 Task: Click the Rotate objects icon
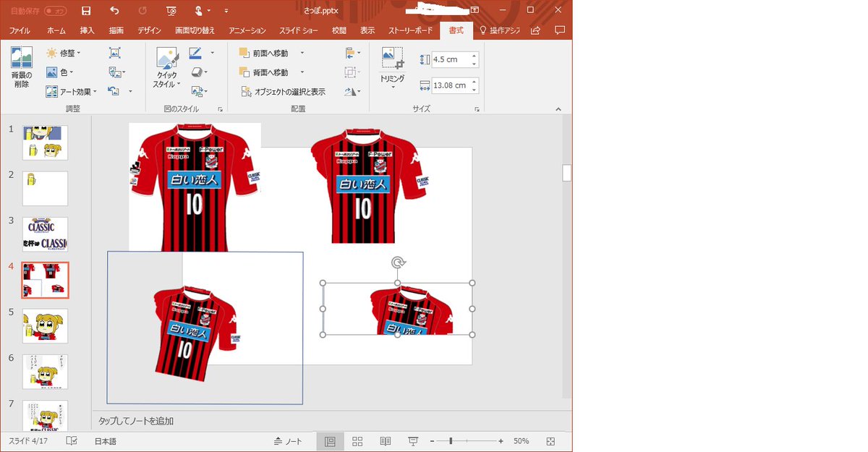pos(352,92)
